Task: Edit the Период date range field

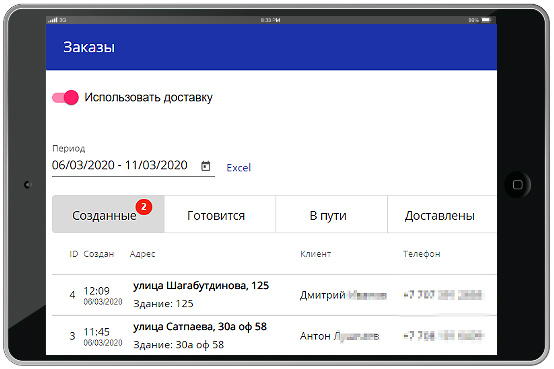Action: 133,165
